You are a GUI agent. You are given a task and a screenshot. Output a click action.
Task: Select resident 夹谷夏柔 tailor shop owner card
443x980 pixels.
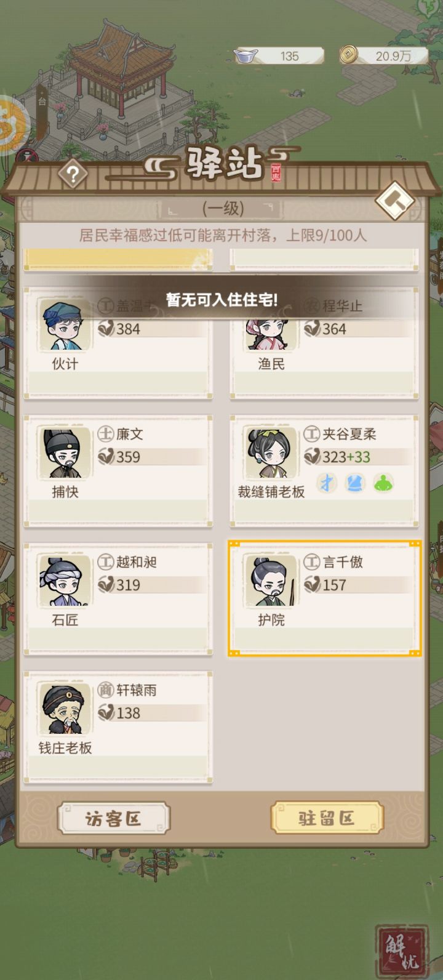point(324,471)
